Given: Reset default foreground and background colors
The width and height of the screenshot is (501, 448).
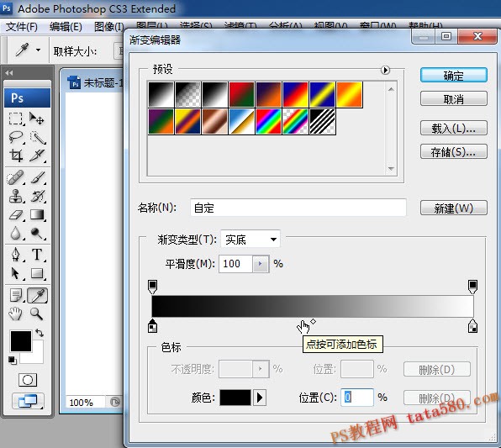Looking at the screenshot, I should [12, 360].
